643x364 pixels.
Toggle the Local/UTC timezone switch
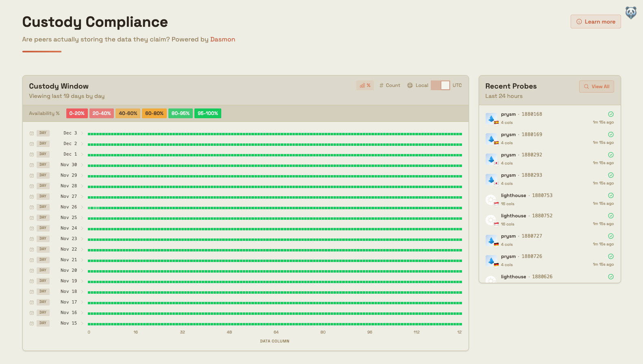[440, 85]
